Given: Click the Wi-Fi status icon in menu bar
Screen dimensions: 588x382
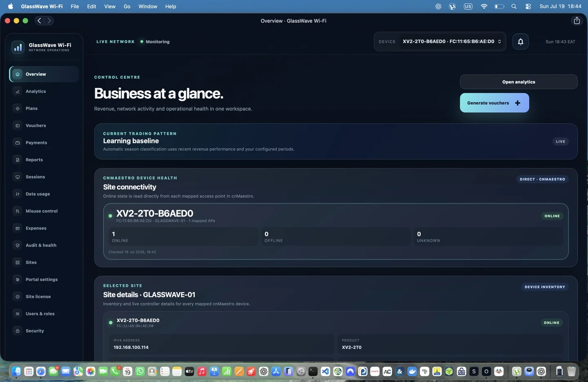Looking at the screenshot, I should 484,7.
